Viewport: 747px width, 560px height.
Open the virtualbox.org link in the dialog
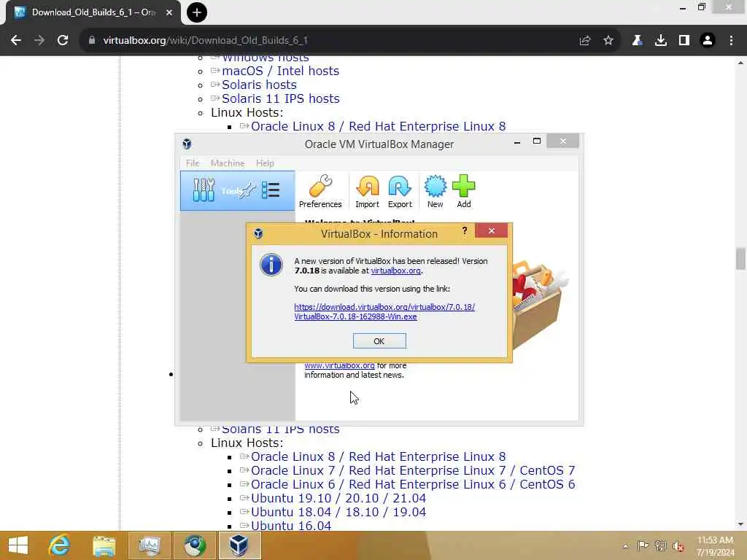pos(395,271)
